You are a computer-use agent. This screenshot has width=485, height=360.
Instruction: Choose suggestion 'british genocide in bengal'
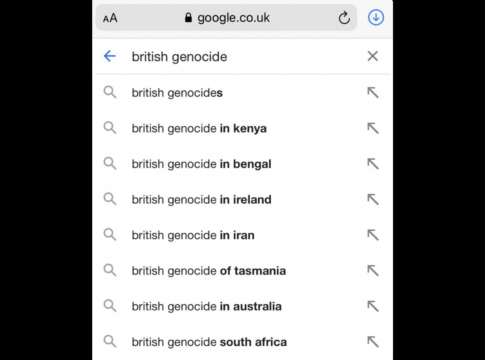click(242, 164)
